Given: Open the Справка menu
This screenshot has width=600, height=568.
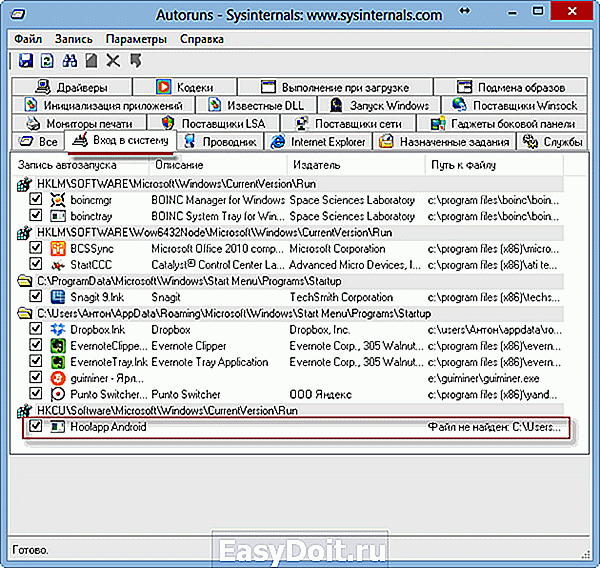Looking at the screenshot, I should click(x=202, y=39).
